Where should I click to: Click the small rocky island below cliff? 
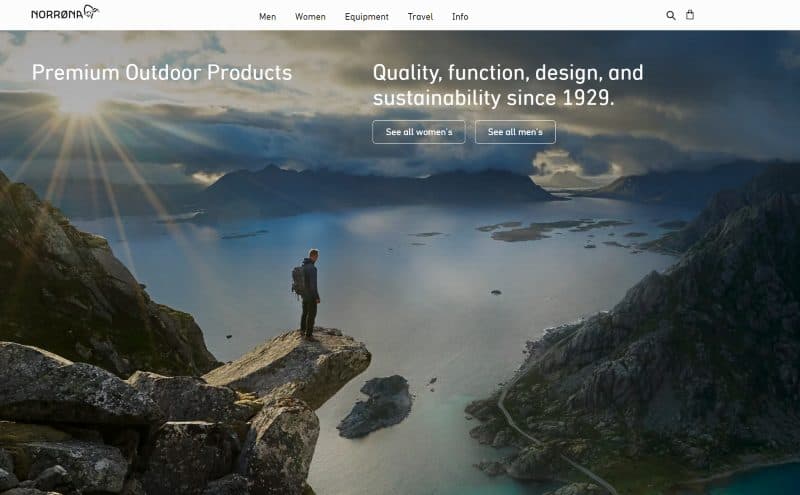point(377,406)
